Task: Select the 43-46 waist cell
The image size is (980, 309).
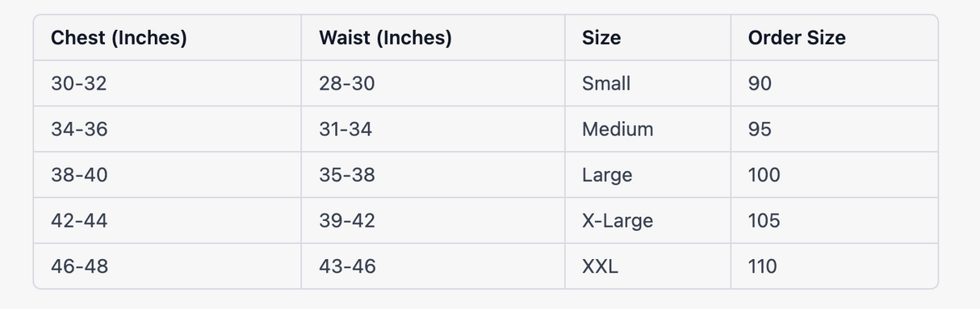Action: [433, 266]
